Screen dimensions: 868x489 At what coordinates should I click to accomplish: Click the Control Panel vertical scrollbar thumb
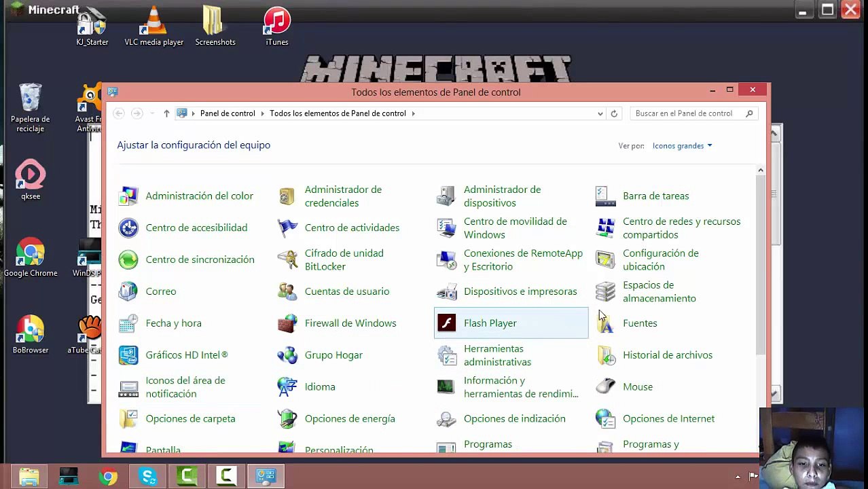pos(761,265)
